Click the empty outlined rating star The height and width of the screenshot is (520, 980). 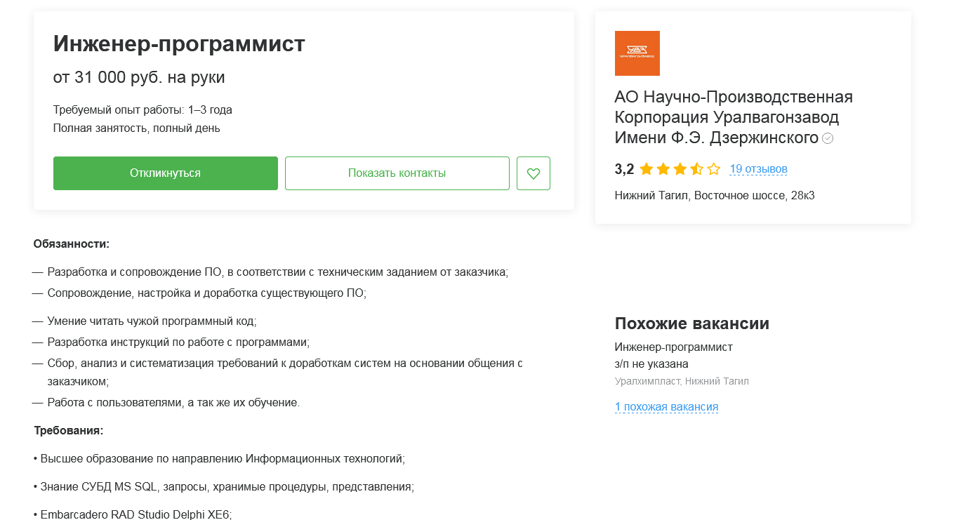pos(714,169)
